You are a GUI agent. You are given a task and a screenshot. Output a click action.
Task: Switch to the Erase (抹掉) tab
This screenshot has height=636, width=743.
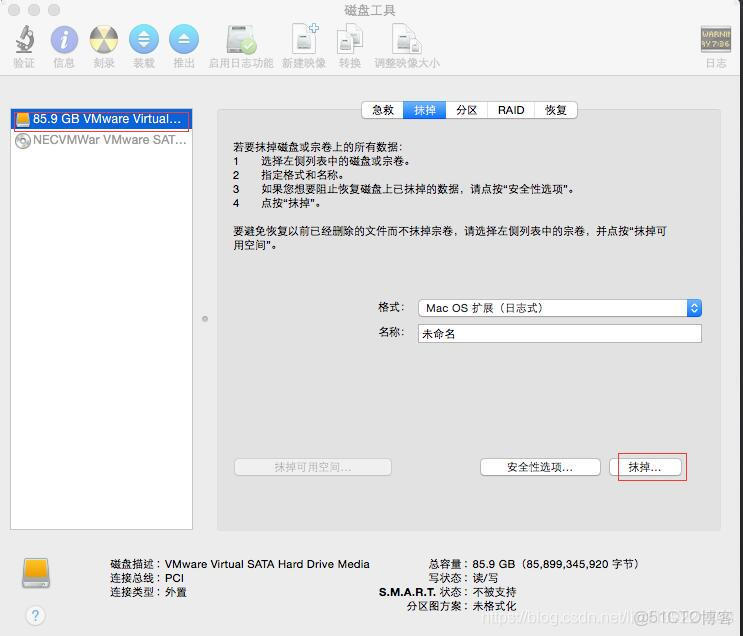coord(425,110)
